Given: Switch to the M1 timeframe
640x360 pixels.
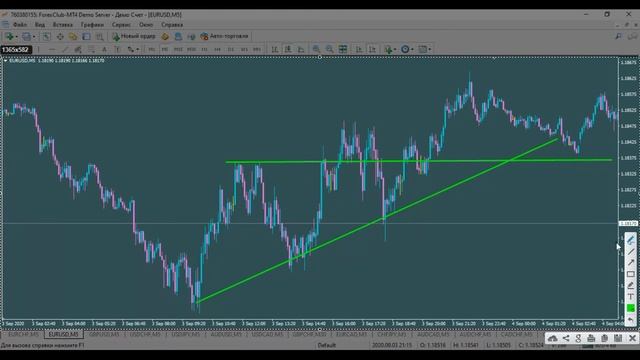Looking at the screenshot, I should [x=151, y=49].
